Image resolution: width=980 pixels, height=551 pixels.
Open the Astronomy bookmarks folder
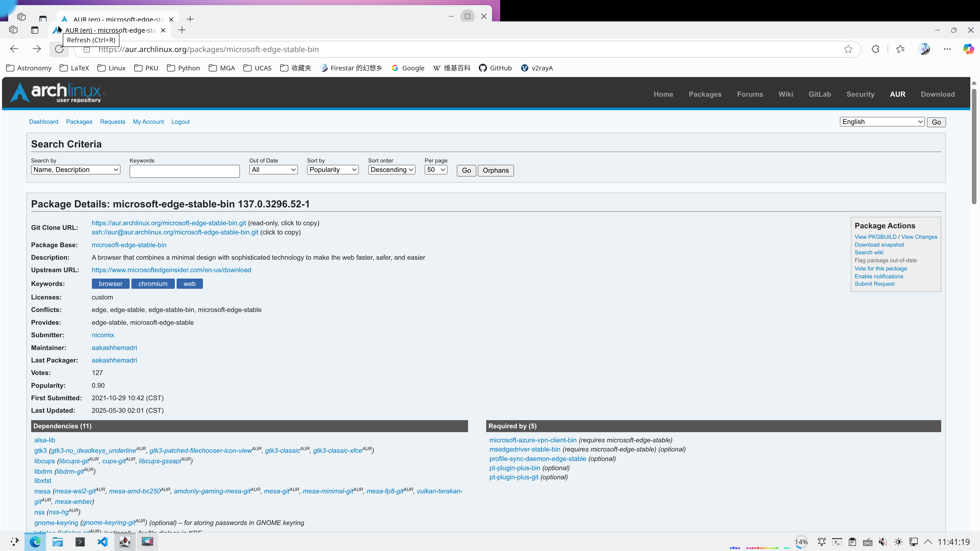[x=29, y=68]
